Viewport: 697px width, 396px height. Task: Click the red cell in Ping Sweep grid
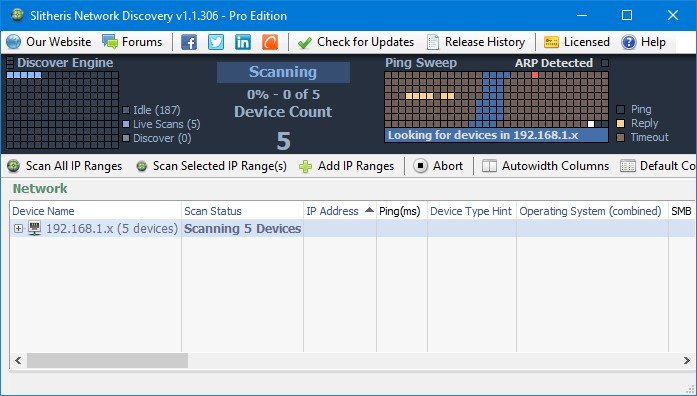tap(535, 75)
